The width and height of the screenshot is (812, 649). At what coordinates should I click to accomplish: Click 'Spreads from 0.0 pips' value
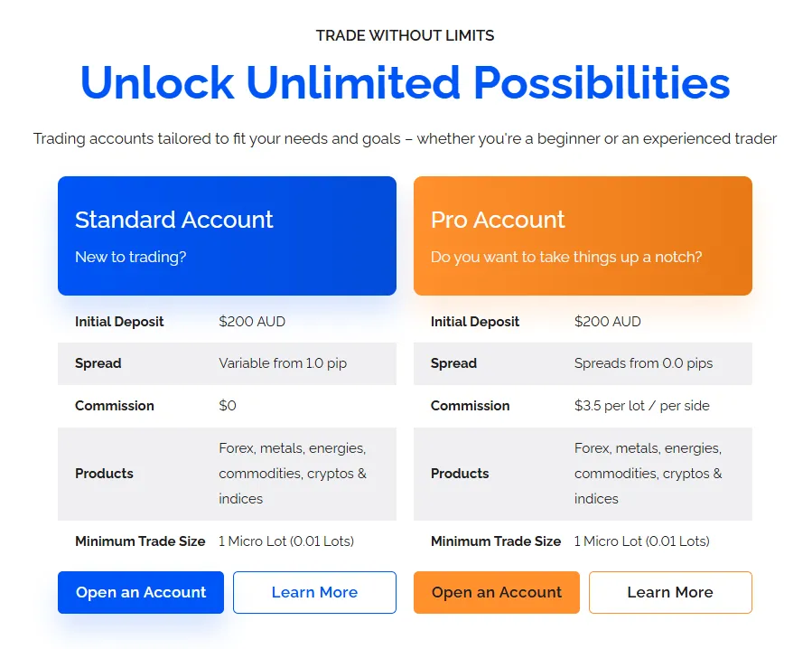pos(643,363)
